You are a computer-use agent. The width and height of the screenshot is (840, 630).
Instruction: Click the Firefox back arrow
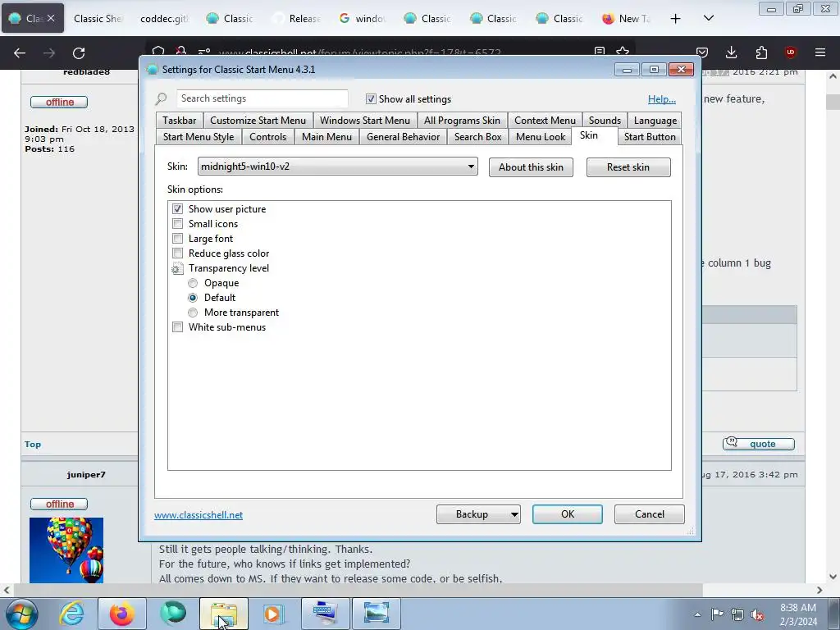pyautogui.click(x=20, y=53)
